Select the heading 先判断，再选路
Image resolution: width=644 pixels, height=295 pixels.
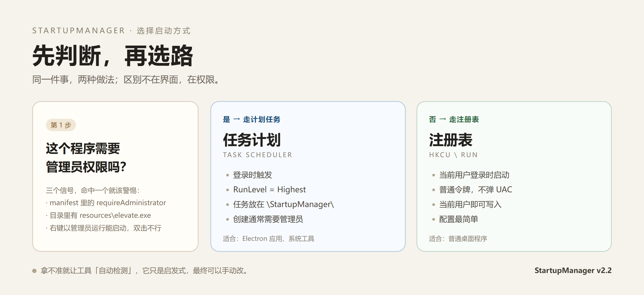pyautogui.click(x=113, y=56)
